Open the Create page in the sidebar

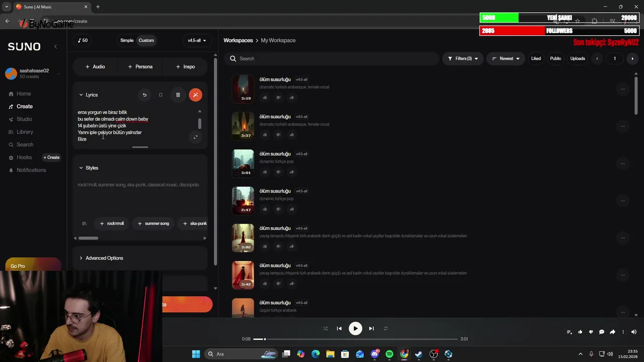(x=24, y=106)
